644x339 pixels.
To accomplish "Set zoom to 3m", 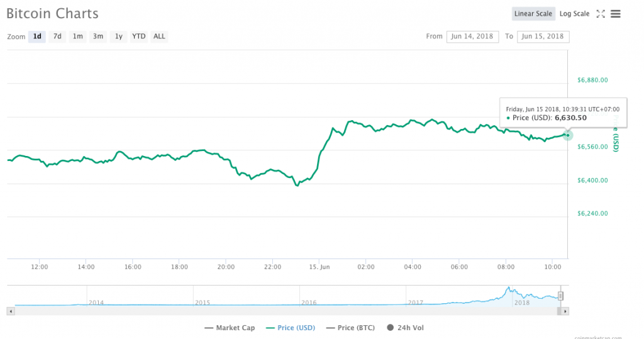I will (98, 36).
